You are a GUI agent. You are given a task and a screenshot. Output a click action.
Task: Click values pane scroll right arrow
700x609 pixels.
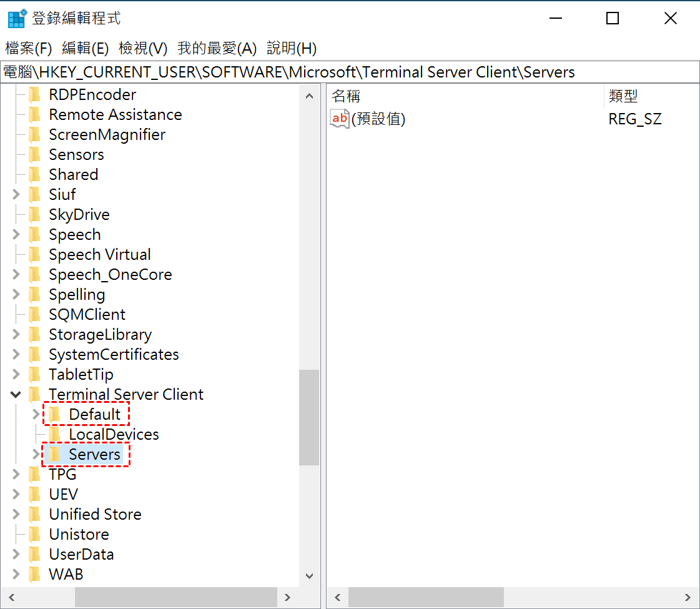(688, 597)
